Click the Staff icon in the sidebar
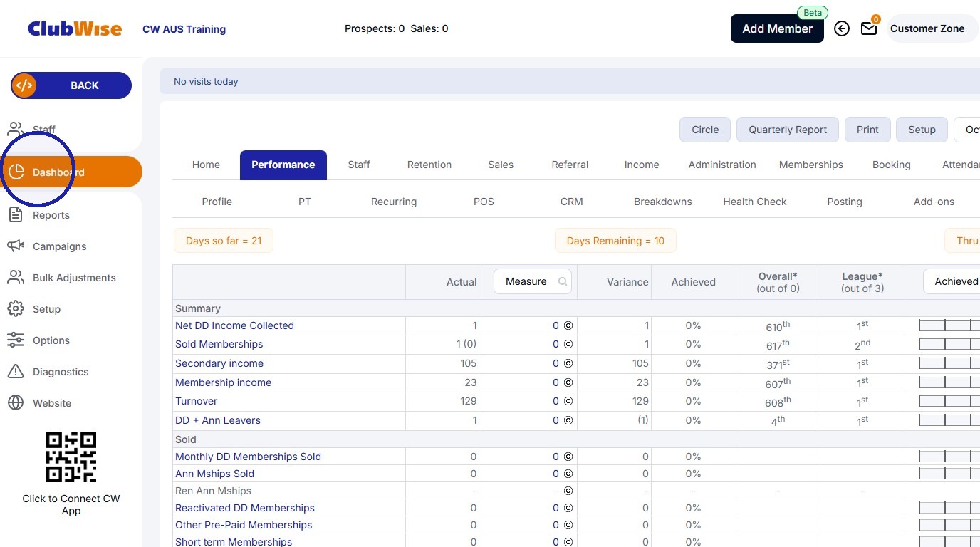Viewport: 980px width, 547px height. point(16,130)
